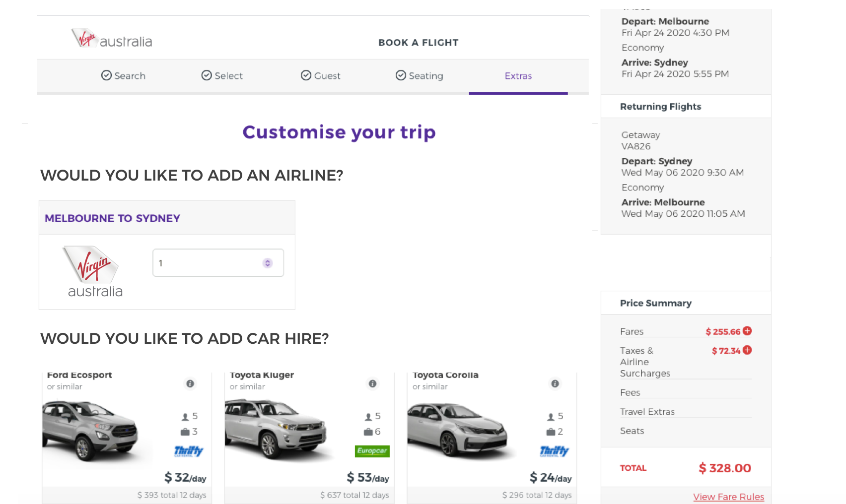Go back to the Search step
The width and height of the screenshot is (846, 504).
(x=124, y=76)
